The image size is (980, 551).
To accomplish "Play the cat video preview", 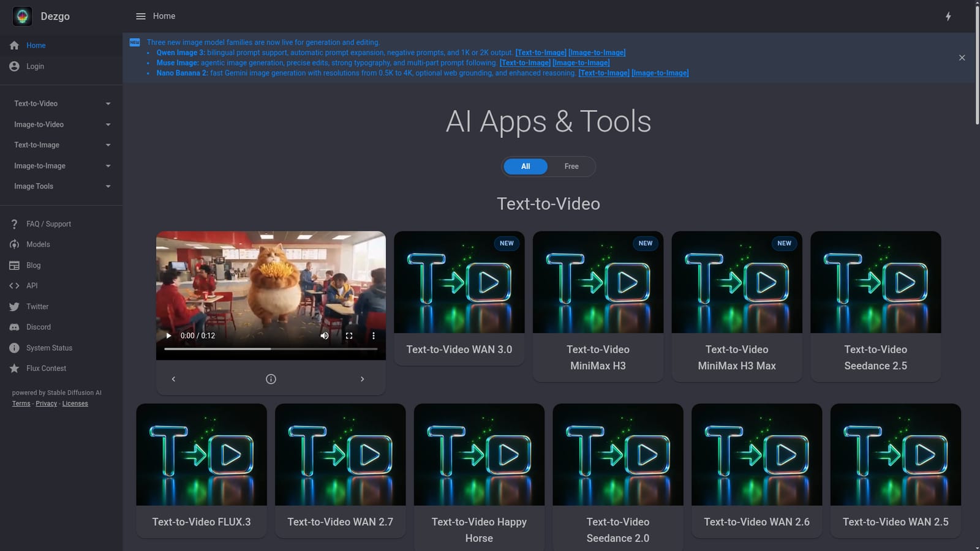I will point(168,335).
